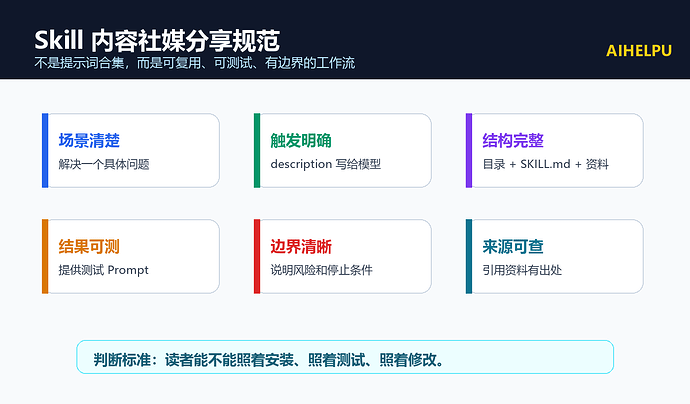Viewport: 690px width, 404px height.
Task: Click the title "Skill 内容社媒分享规范"
Action: pos(157,41)
